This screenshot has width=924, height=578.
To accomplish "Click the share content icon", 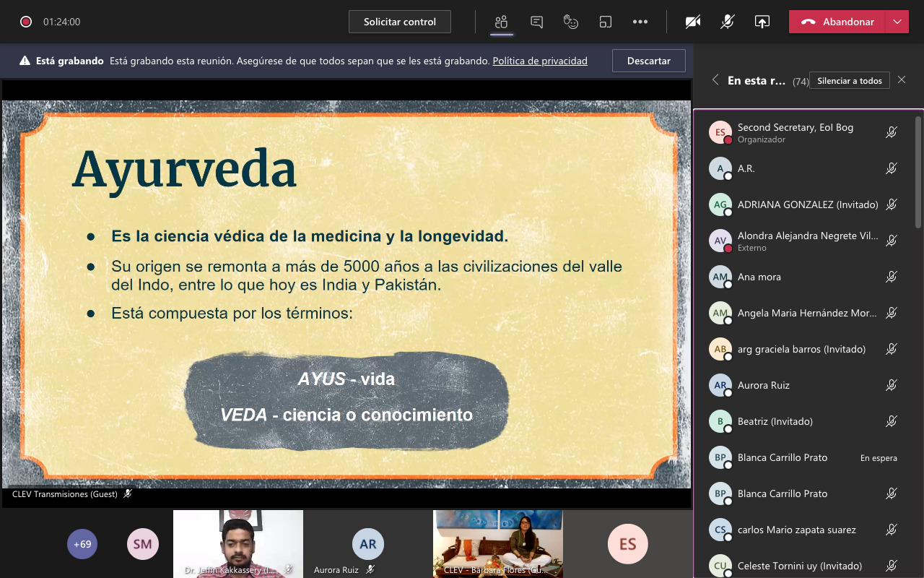I will pyautogui.click(x=762, y=22).
